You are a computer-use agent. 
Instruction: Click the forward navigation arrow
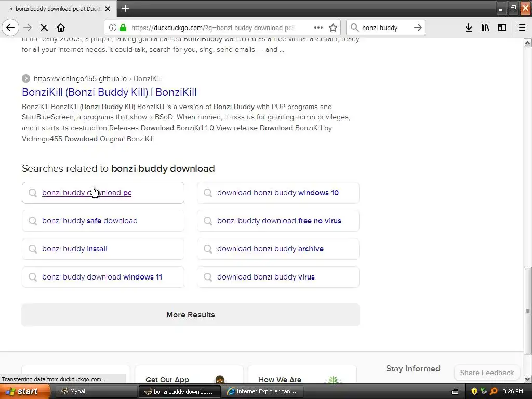[28, 28]
